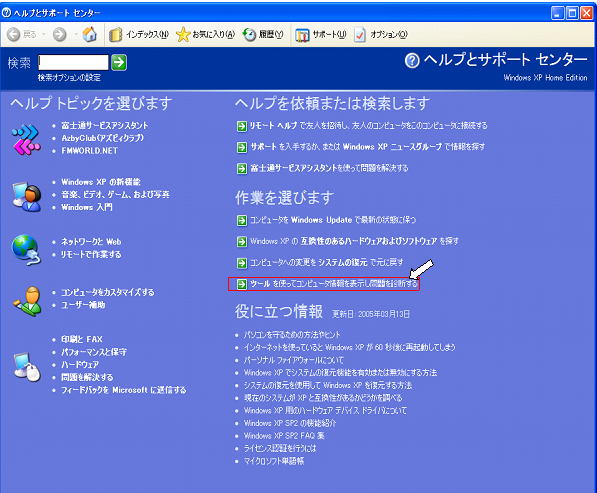Click the Back arrow icon in toolbar

[x=14, y=35]
